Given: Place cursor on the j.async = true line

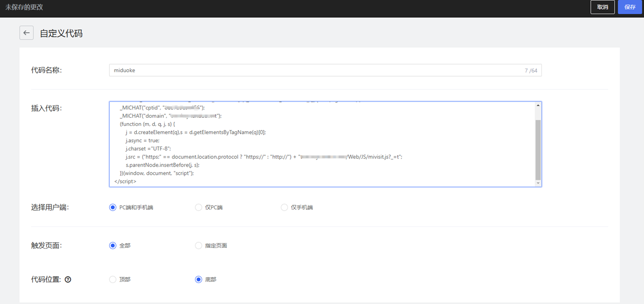Looking at the screenshot, I should pyautogui.click(x=142, y=141).
